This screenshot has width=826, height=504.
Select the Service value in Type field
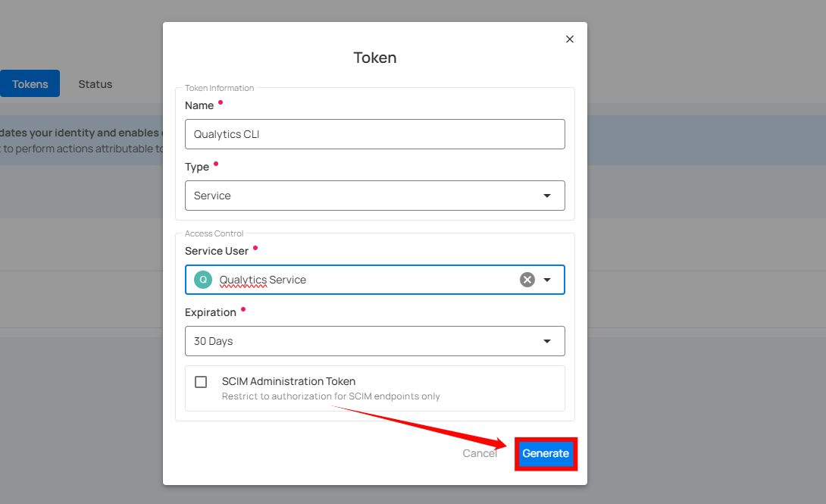(212, 196)
